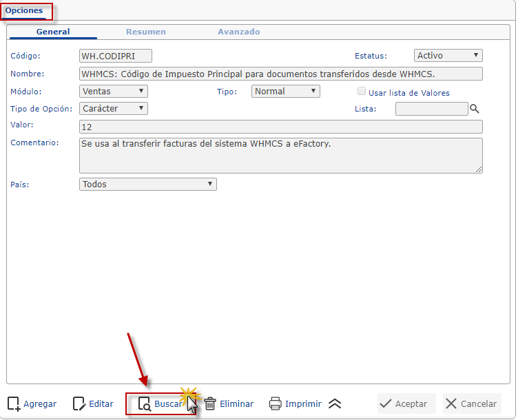Click the Nombre: label
The height and width of the screenshot is (420, 518).
tap(28, 74)
